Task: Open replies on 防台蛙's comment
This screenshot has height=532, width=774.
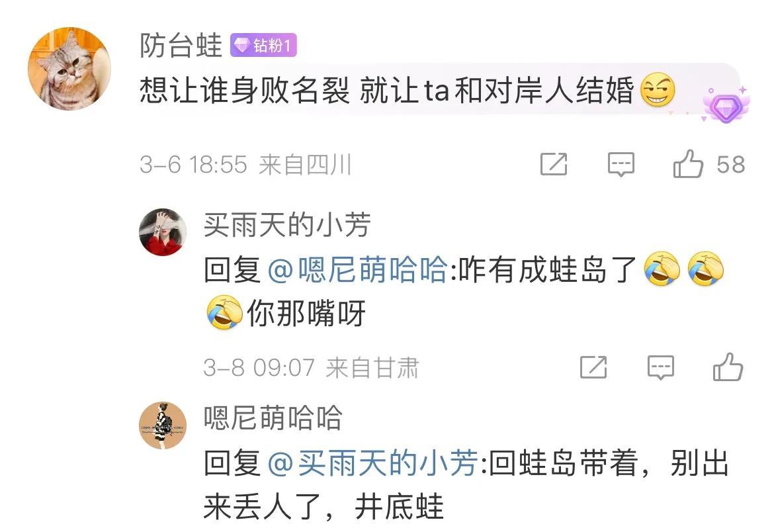Action: 621,165
